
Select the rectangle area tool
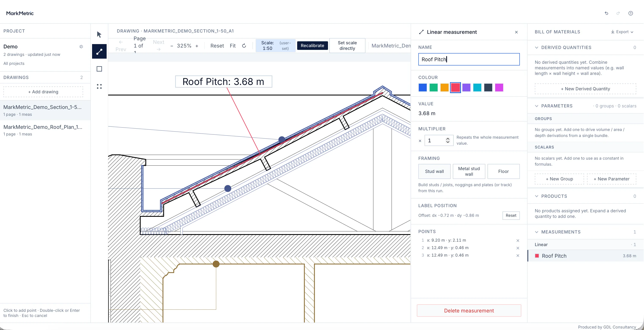(99, 69)
